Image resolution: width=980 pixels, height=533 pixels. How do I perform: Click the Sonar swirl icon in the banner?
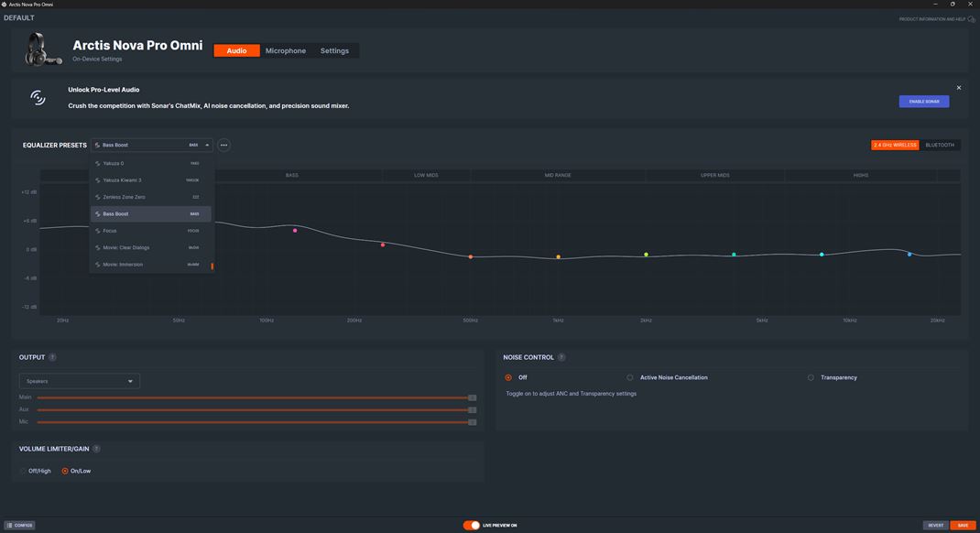pos(38,97)
